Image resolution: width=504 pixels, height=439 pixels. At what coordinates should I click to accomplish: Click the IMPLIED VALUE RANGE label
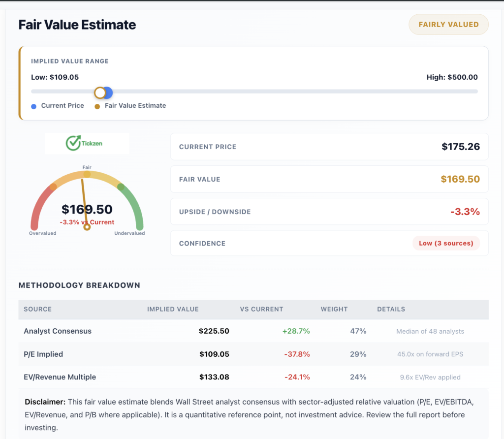pos(70,61)
